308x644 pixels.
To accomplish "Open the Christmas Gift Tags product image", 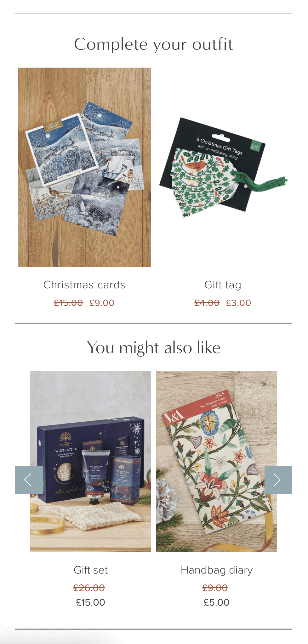I will pyautogui.click(x=223, y=167).
